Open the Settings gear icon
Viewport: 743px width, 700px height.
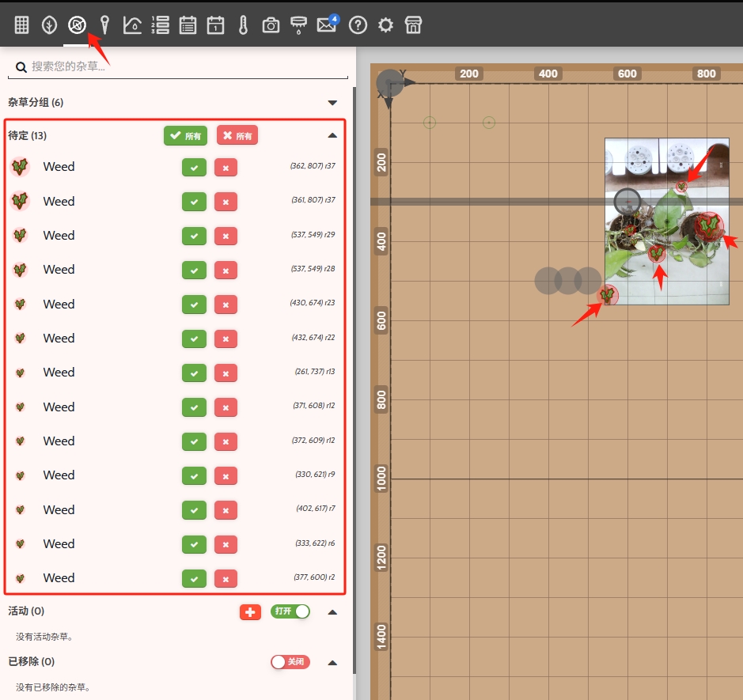385,25
